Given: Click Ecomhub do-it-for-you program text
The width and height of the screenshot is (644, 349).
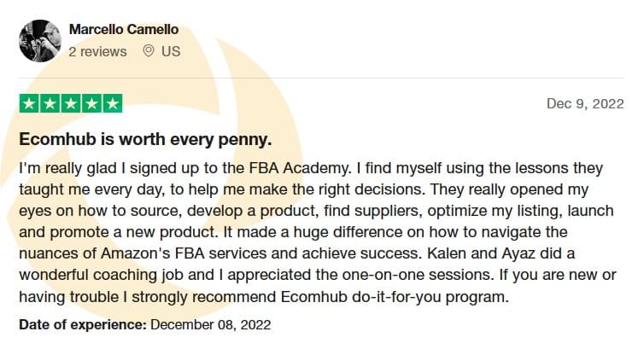Looking at the screenshot, I should [394, 296].
